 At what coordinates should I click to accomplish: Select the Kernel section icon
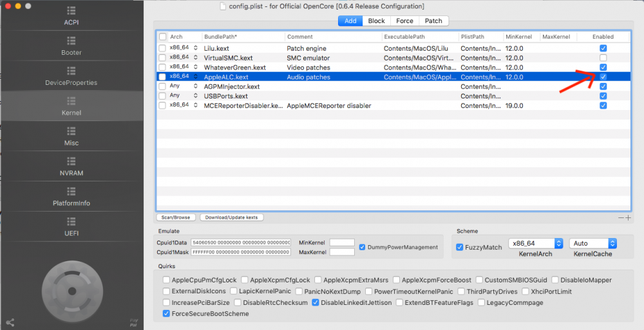pos(71,101)
